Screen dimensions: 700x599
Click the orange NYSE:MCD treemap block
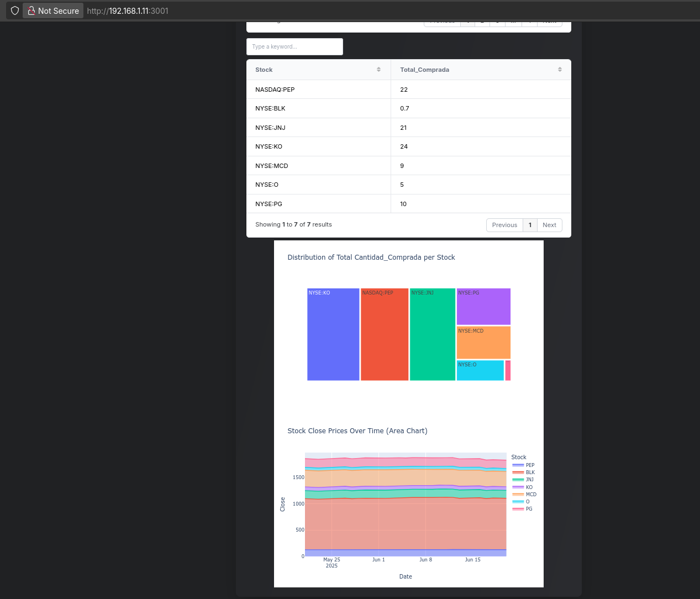483,343
